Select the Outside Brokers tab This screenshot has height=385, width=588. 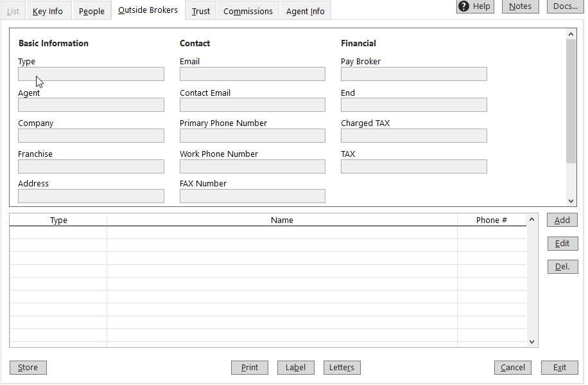[x=147, y=10]
